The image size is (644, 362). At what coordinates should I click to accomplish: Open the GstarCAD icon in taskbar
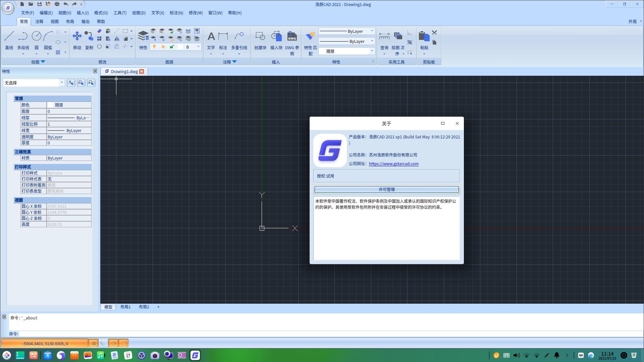click(x=195, y=355)
